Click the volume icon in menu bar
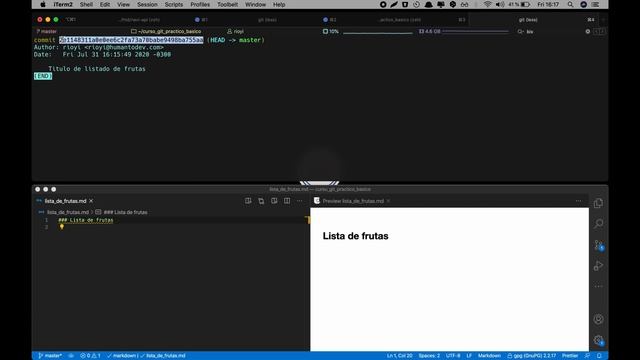 500,4
